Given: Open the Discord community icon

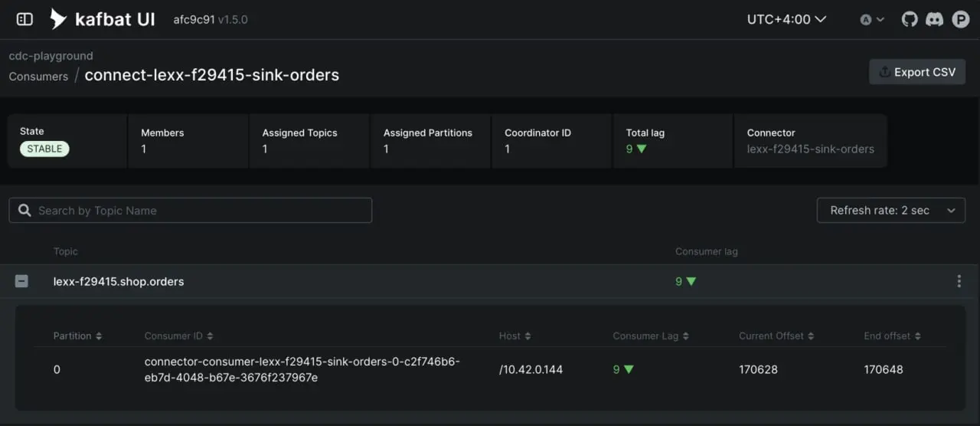Looking at the screenshot, I should tap(935, 19).
